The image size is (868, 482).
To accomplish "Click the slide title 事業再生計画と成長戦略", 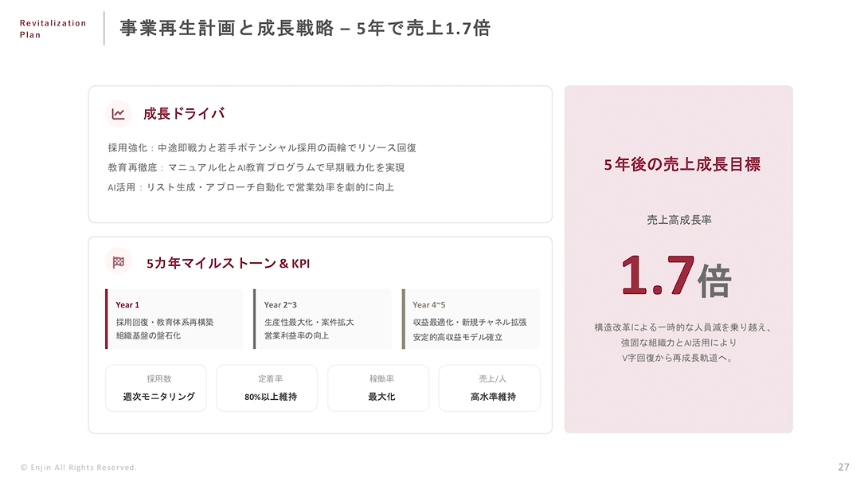I will click(x=305, y=29).
